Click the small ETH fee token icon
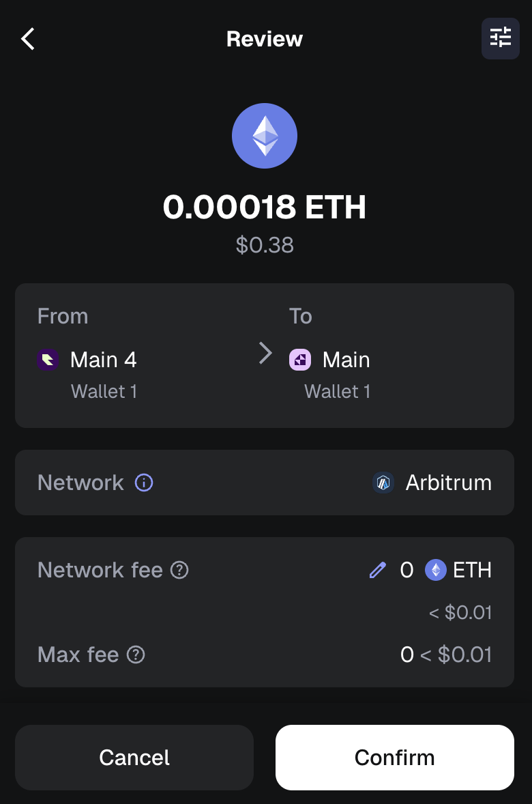 pyautogui.click(x=436, y=570)
